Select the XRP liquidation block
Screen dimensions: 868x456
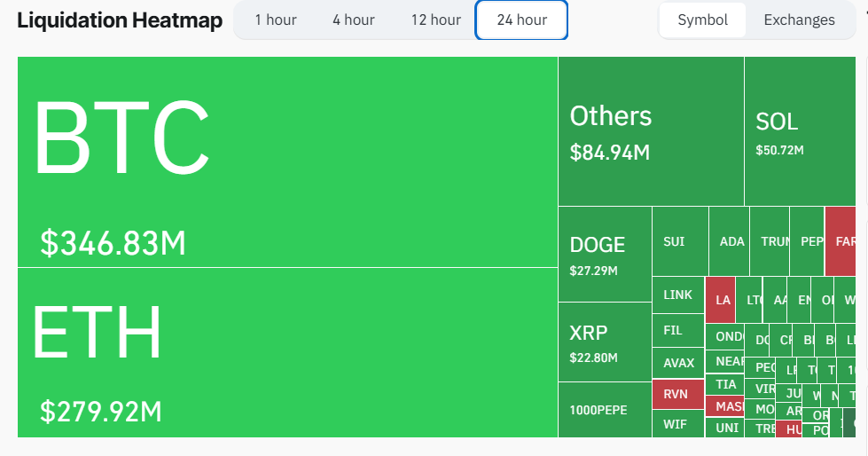(605, 342)
